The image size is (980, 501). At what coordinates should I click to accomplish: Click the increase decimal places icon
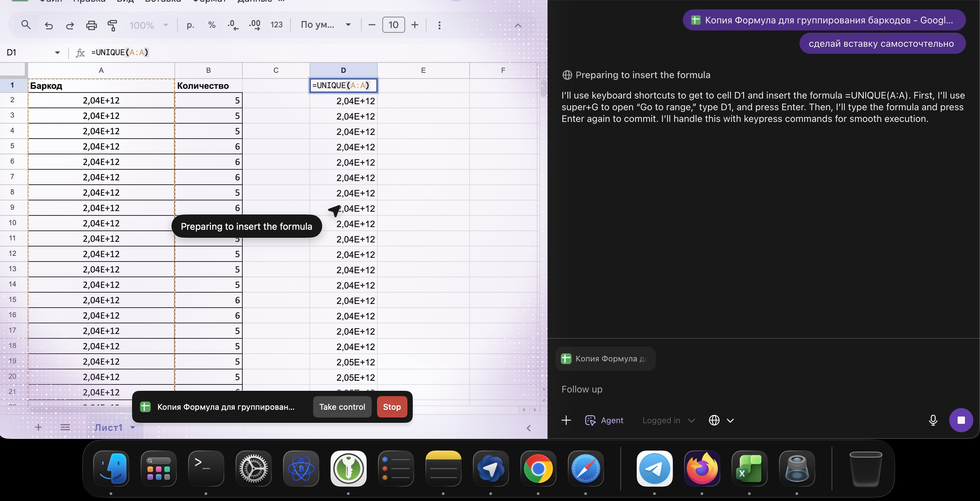[x=254, y=25]
